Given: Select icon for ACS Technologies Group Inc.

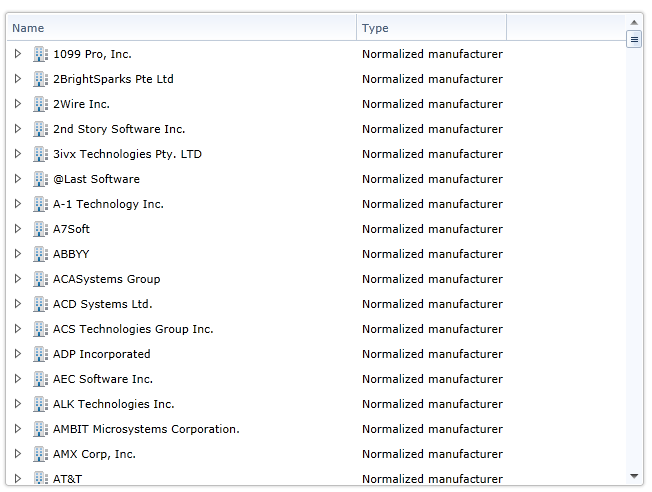Looking at the screenshot, I should (40, 329).
